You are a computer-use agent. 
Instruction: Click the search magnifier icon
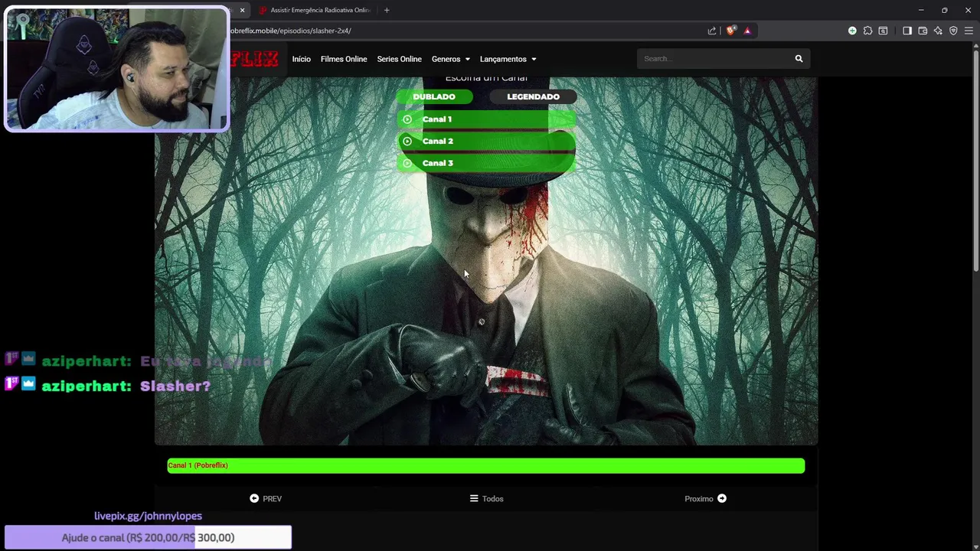tap(799, 59)
